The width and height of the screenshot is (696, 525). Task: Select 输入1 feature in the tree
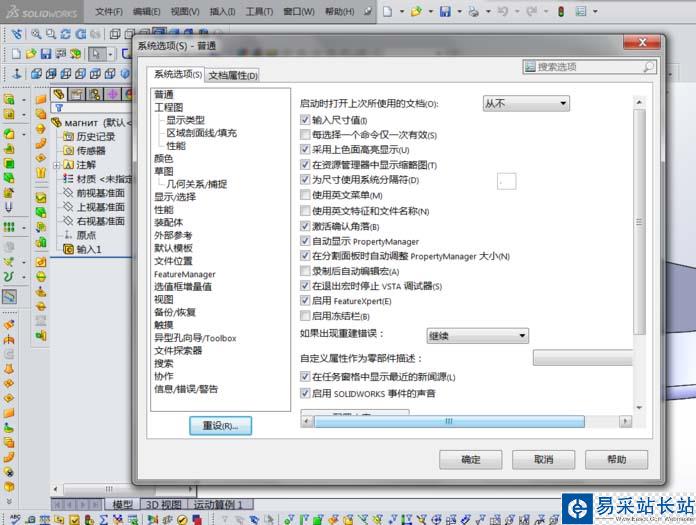pyautogui.click(x=89, y=249)
